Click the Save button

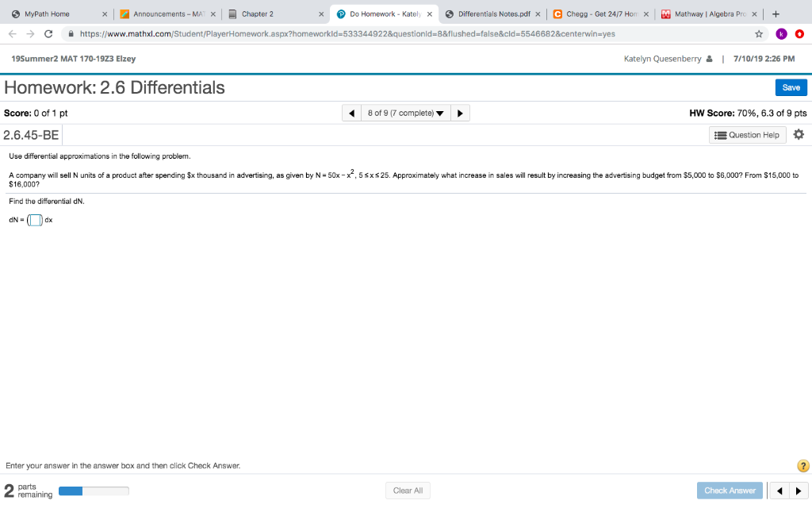(791, 87)
